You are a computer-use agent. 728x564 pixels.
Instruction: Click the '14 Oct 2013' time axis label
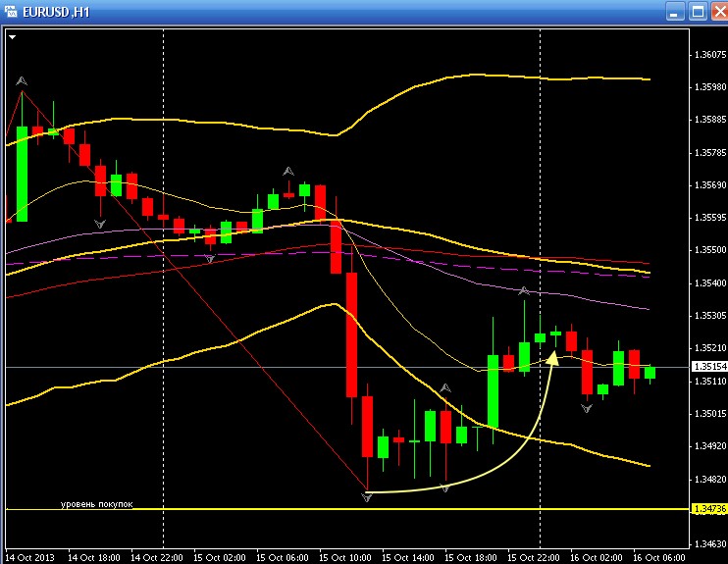29,557
